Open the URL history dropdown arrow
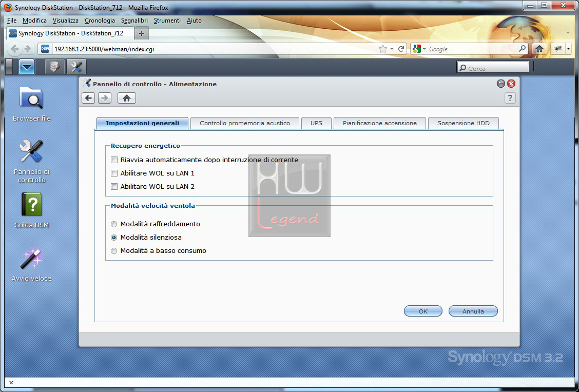 pos(392,49)
